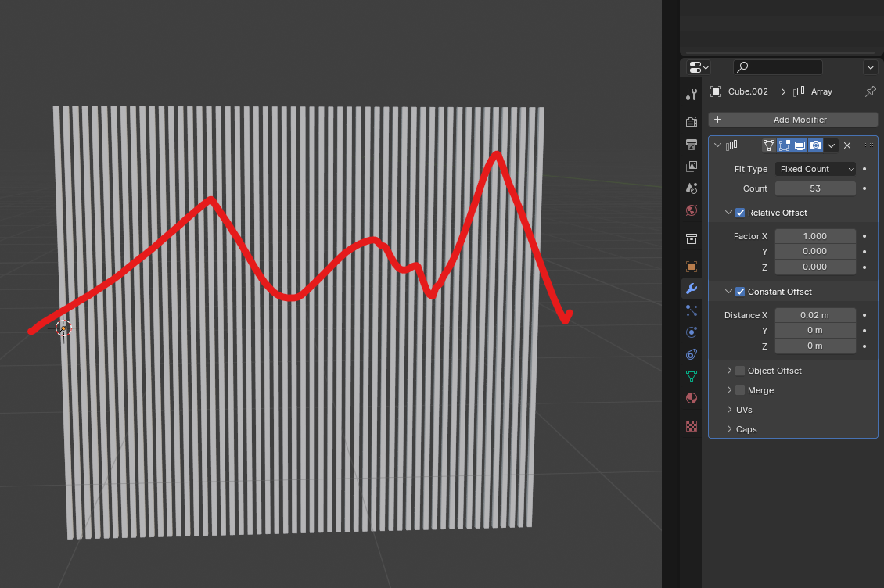884x588 pixels.
Task: Click the Constant Offset Z distance field
Action: [815, 346]
